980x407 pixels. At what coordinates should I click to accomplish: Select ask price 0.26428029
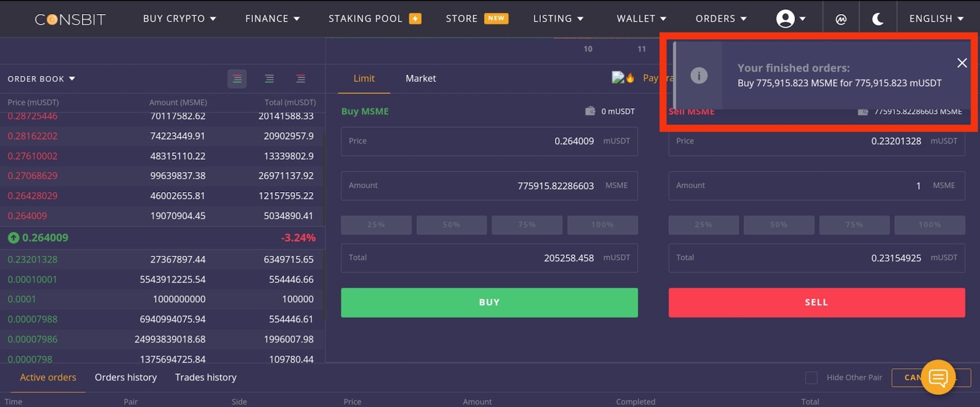point(32,196)
